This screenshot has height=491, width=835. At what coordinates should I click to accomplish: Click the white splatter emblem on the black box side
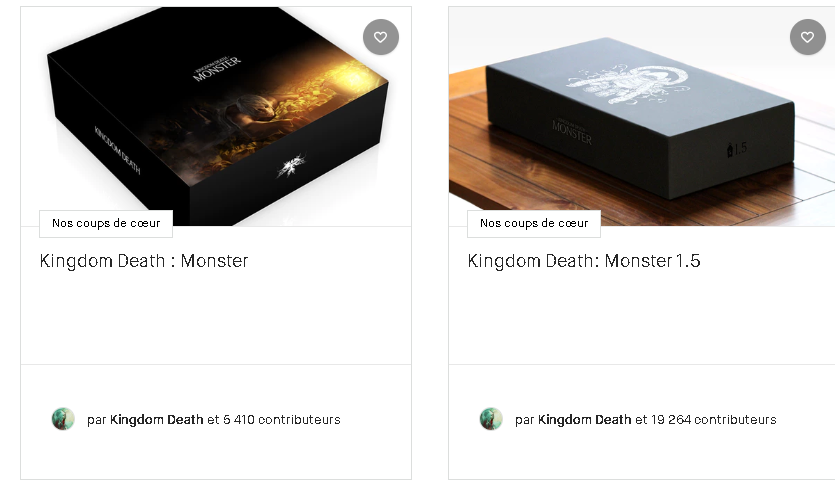click(291, 166)
